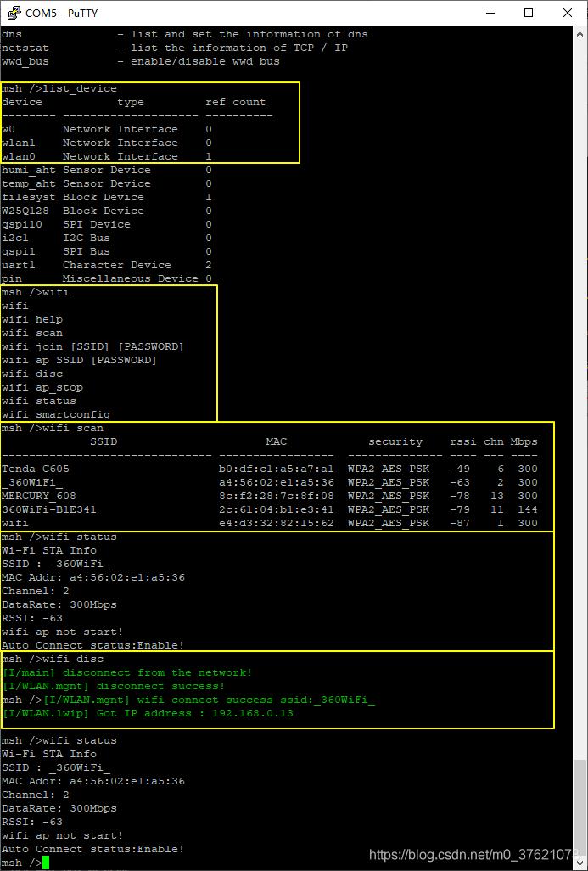Image resolution: width=588 pixels, height=871 pixels.
Task: Click the 'wwd_bus' command help line
Action: (x=141, y=61)
